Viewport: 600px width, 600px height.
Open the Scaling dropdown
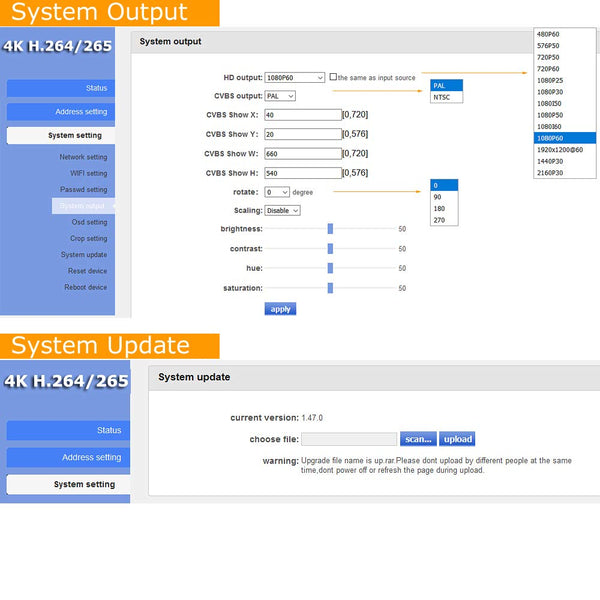coord(282,211)
